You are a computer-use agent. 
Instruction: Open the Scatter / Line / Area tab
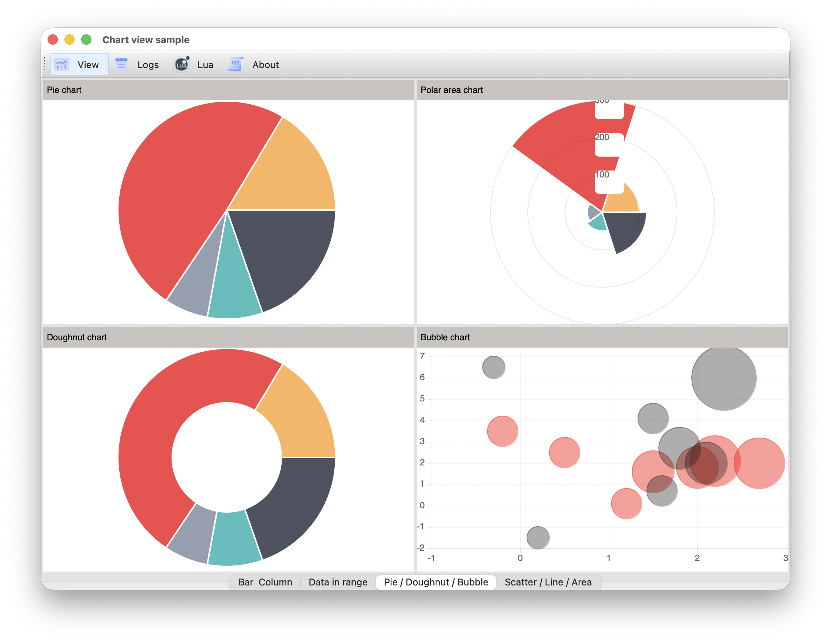548,582
